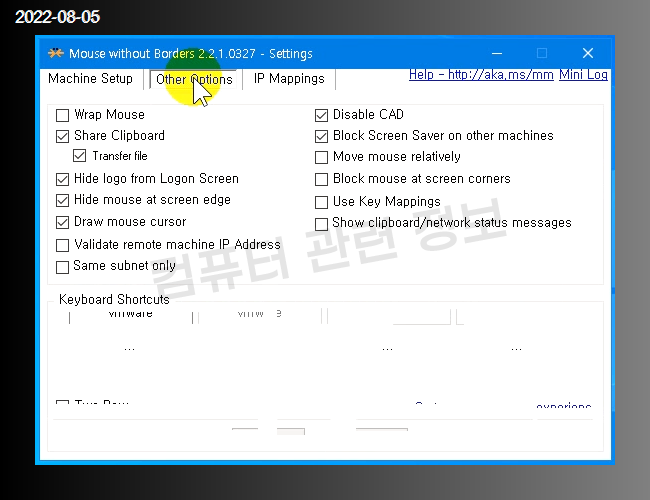
Task: Check Block mouse at screen corners
Action: click(x=321, y=179)
